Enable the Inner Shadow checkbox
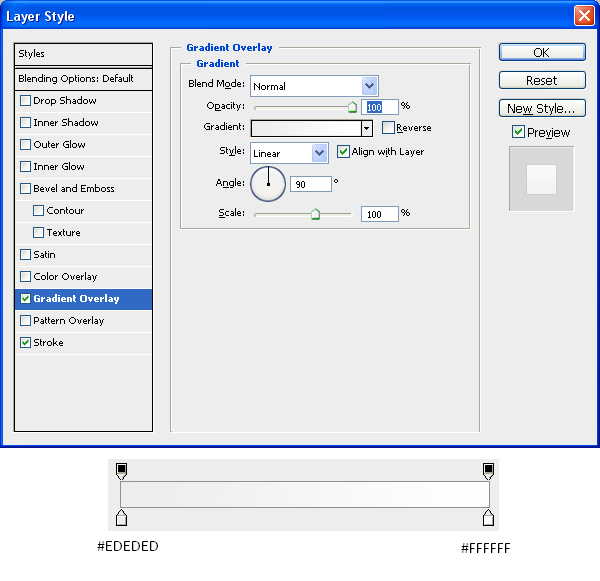 click(25, 122)
